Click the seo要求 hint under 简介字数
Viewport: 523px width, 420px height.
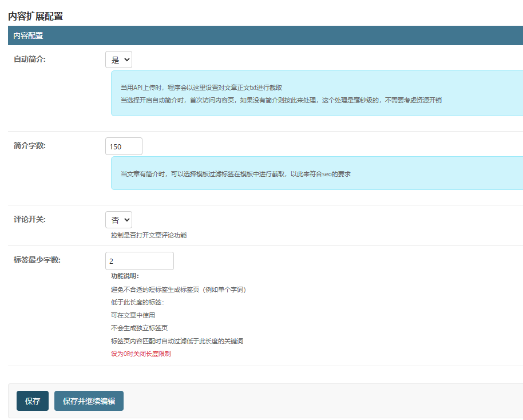(x=235, y=173)
